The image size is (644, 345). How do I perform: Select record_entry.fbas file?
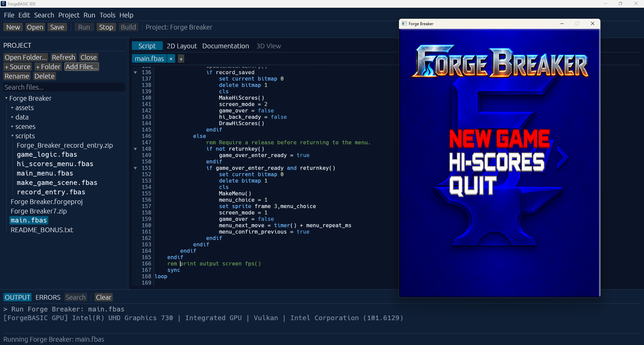[51, 192]
